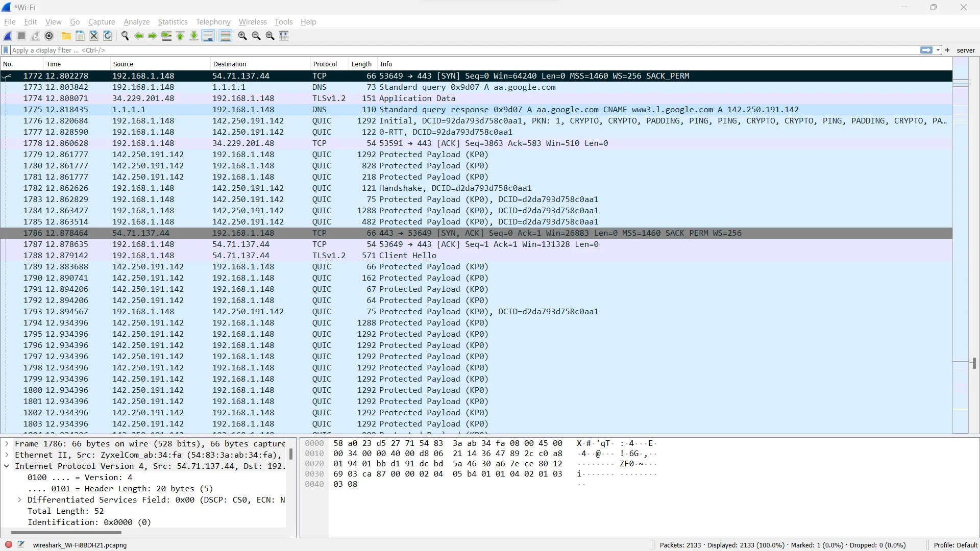This screenshot has width=980, height=551.
Task: Open the Wireless menu
Action: (x=253, y=22)
